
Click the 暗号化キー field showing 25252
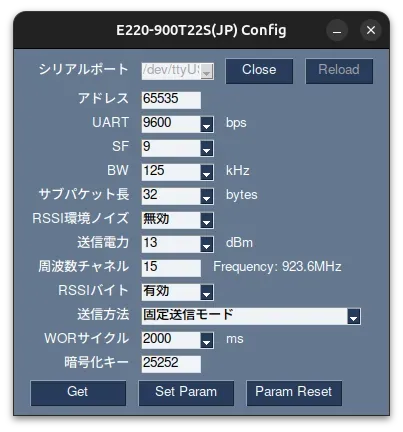click(x=171, y=364)
